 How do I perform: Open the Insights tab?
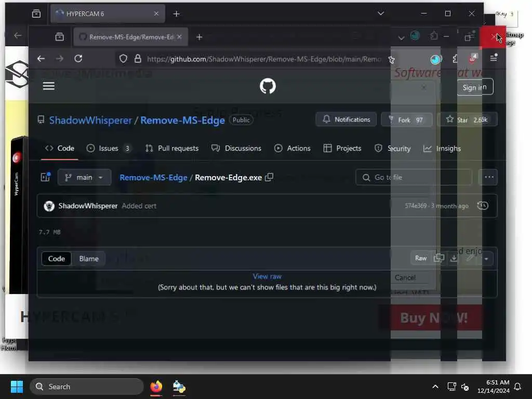tap(442, 148)
